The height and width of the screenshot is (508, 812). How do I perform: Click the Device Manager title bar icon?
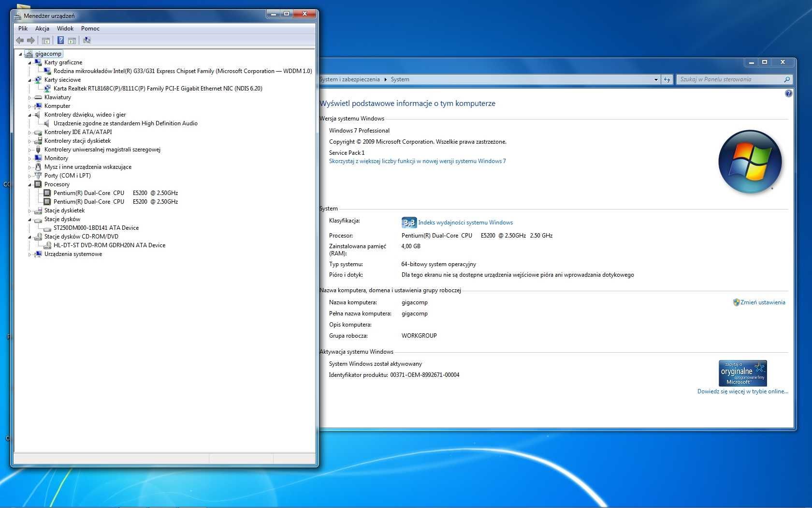click(18, 16)
